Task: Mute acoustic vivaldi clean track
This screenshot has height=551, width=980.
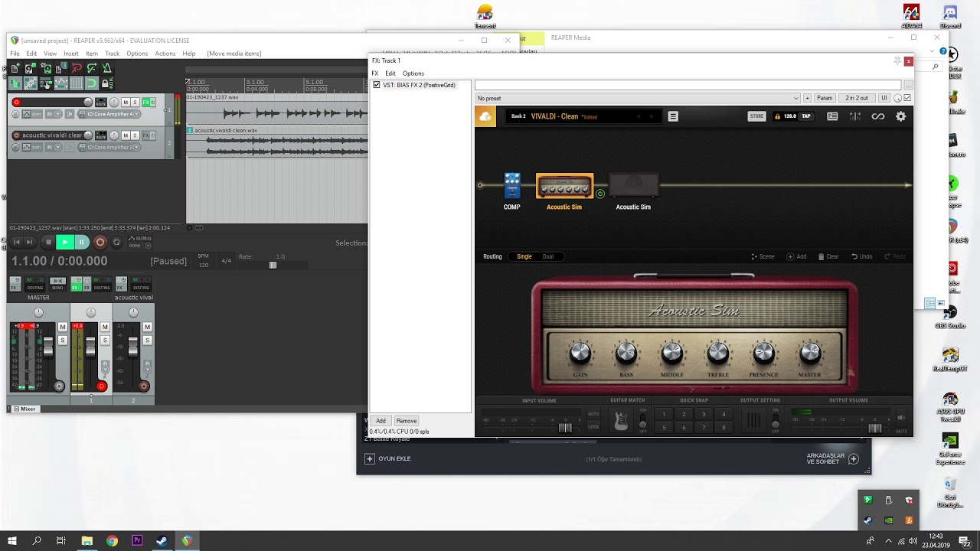Action: 126,135
